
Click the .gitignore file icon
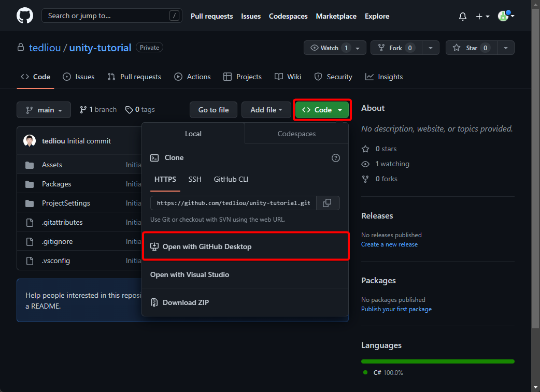coord(30,242)
